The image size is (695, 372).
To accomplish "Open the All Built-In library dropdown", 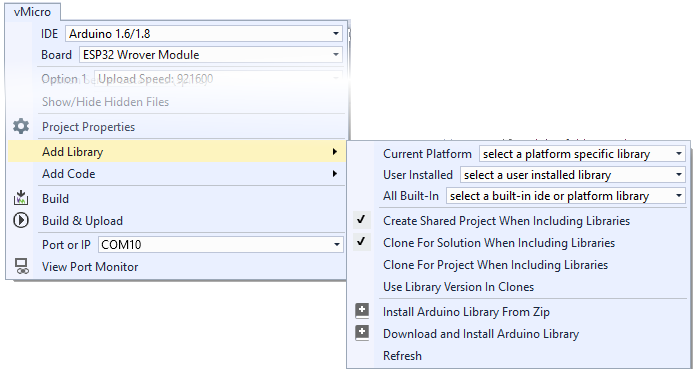I will click(x=566, y=196).
